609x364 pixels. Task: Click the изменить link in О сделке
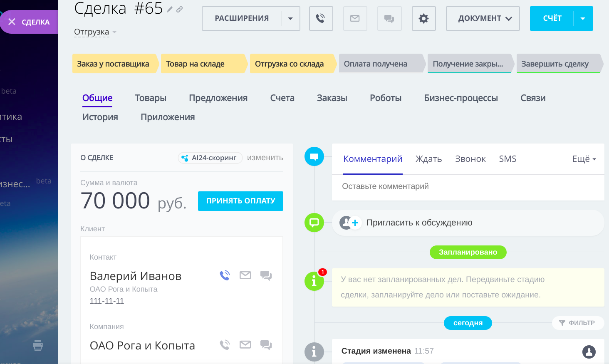pyautogui.click(x=265, y=158)
